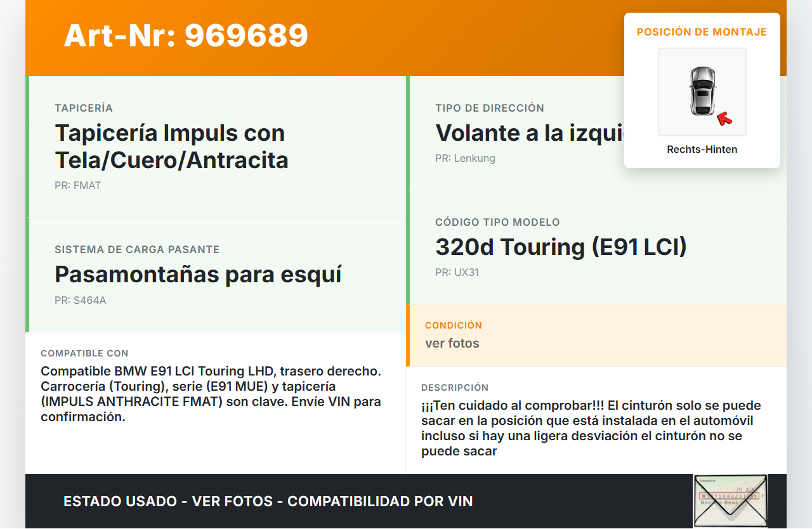Click the 'COMPATIBLE CON' label
812x529 pixels.
click(84, 353)
